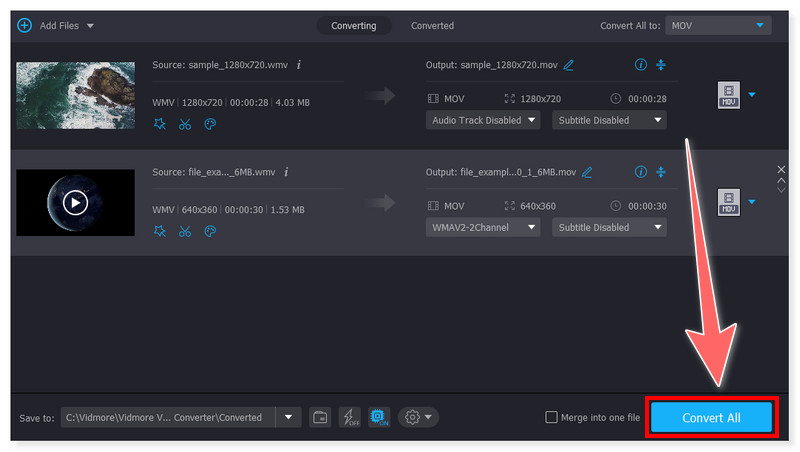
Task: Toggle the GPU acceleration ON chip icon
Action: 379,417
